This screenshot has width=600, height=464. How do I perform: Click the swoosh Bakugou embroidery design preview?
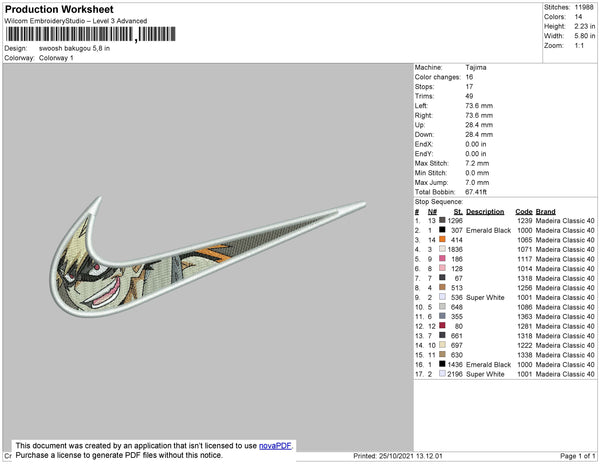[x=208, y=256]
